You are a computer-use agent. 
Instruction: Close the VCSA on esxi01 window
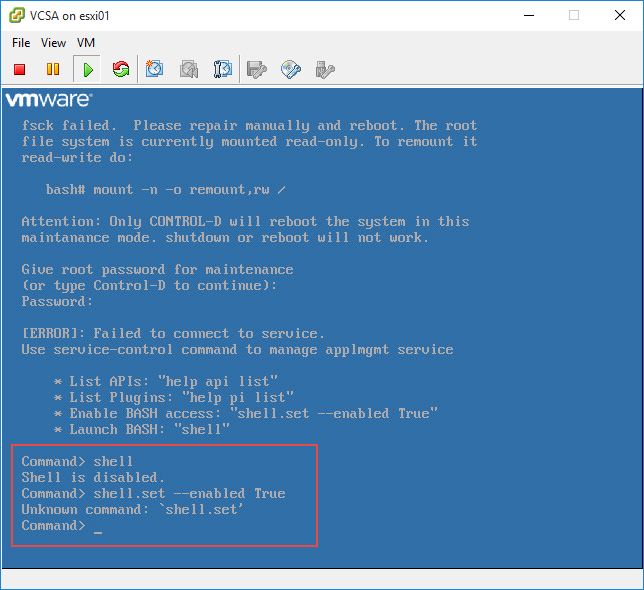pyautogui.click(x=620, y=16)
